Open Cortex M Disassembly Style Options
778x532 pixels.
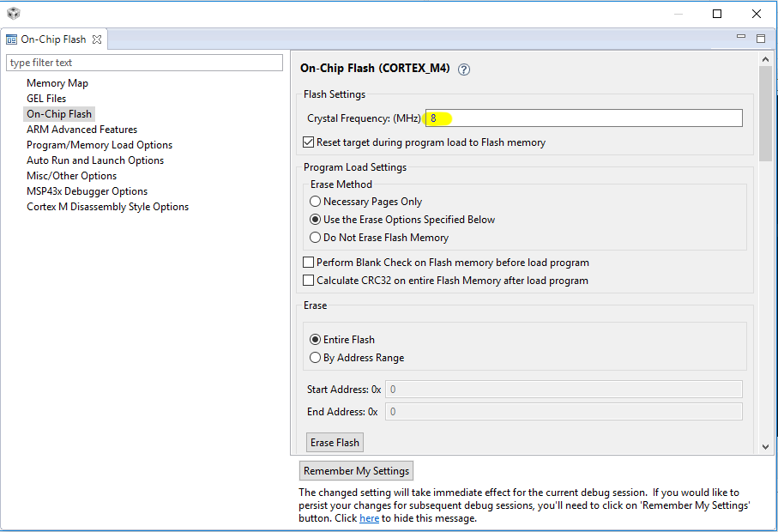click(108, 206)
